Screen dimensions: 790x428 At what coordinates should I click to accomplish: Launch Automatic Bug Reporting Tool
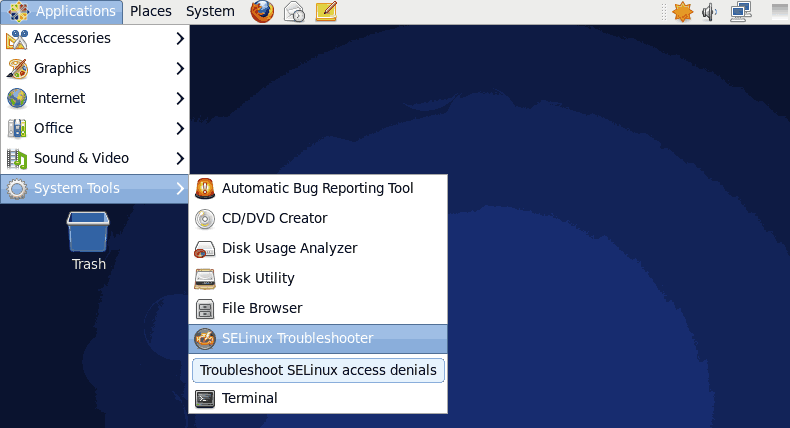click(x=318, y=189)
